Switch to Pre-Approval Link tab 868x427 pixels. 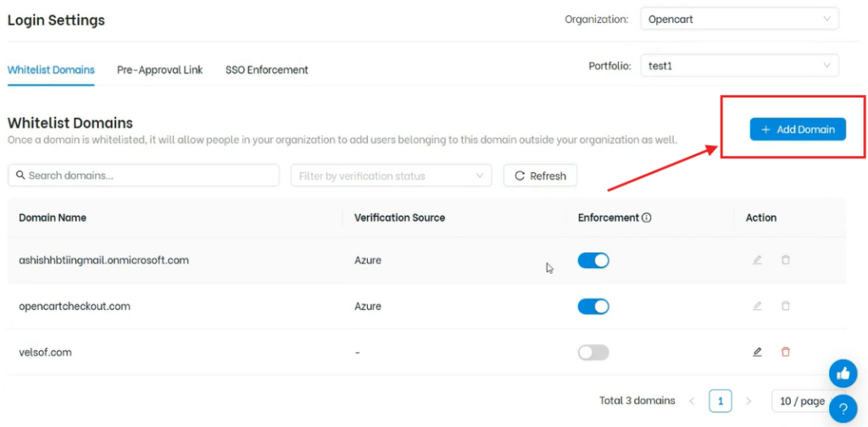point(159,69)
